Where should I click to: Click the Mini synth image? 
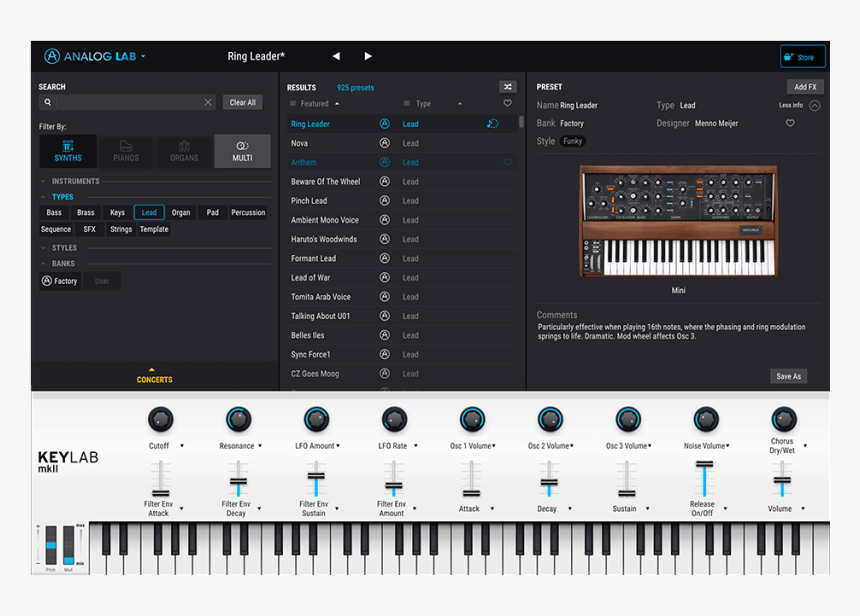click(678, 221)
